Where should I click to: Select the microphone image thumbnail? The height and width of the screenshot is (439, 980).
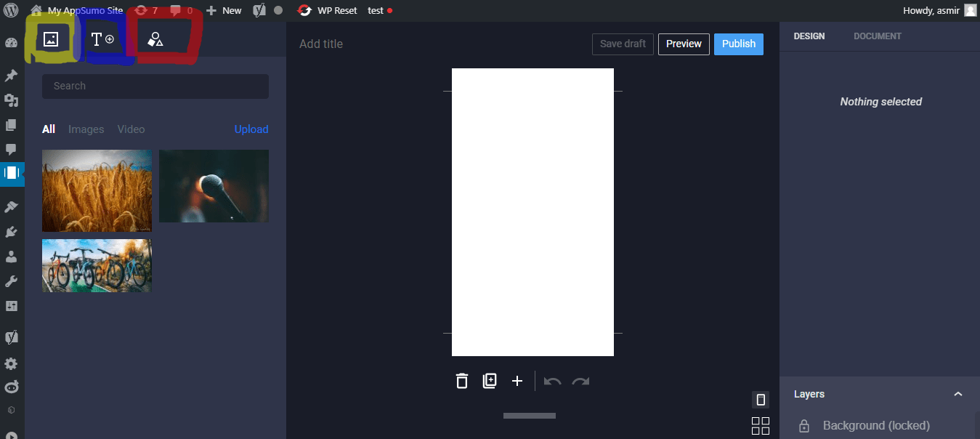coord(214,186)
